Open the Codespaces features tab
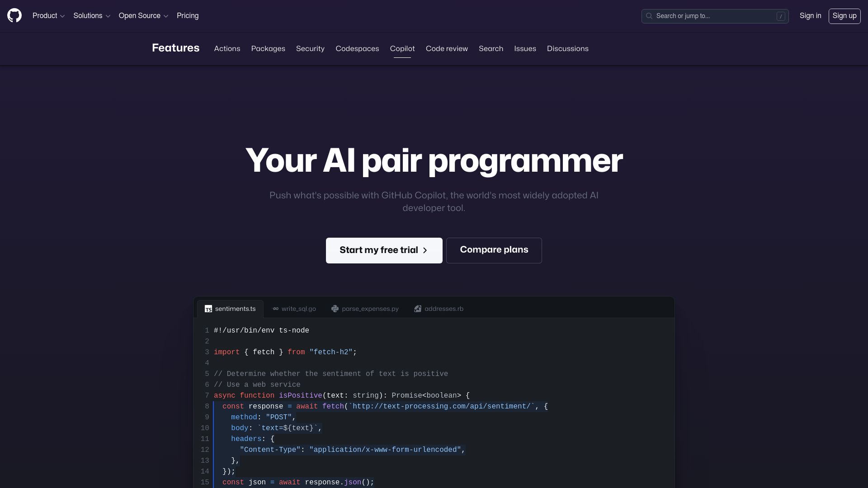 [357, 49]
